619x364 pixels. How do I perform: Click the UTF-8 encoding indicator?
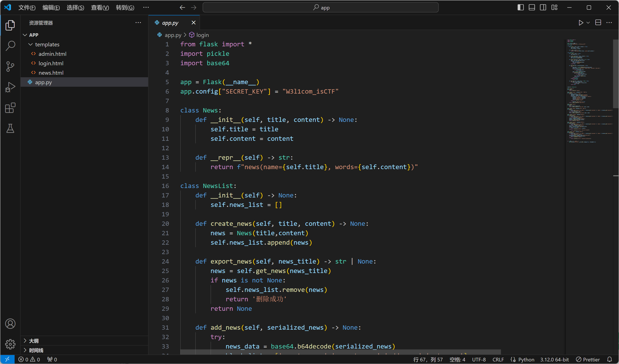pyautogui.click(x=479, y=359)
